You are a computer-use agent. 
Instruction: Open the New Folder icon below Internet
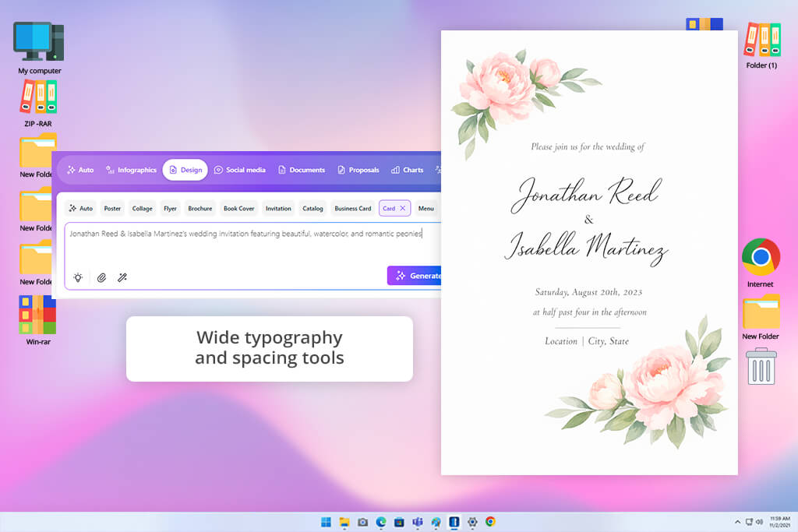tap(761, 317)
